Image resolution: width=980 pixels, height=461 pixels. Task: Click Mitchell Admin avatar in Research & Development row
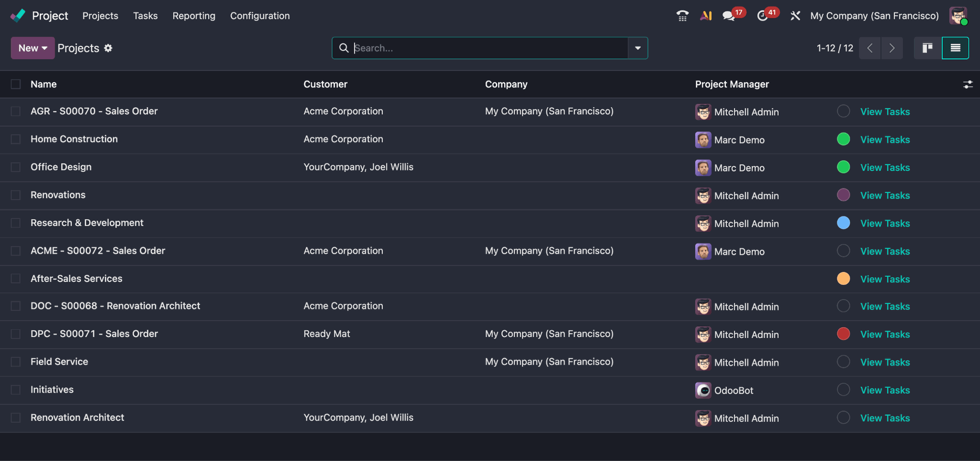[703, 224]
